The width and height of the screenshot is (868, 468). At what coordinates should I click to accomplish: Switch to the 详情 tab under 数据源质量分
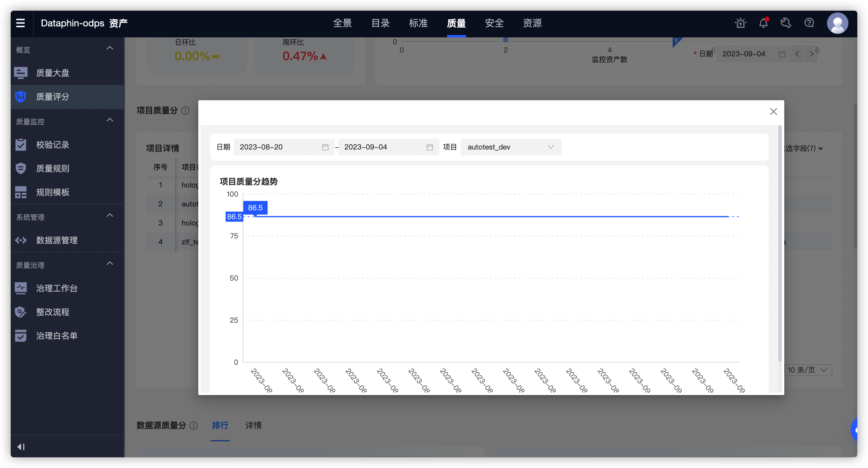coord(254,425)
